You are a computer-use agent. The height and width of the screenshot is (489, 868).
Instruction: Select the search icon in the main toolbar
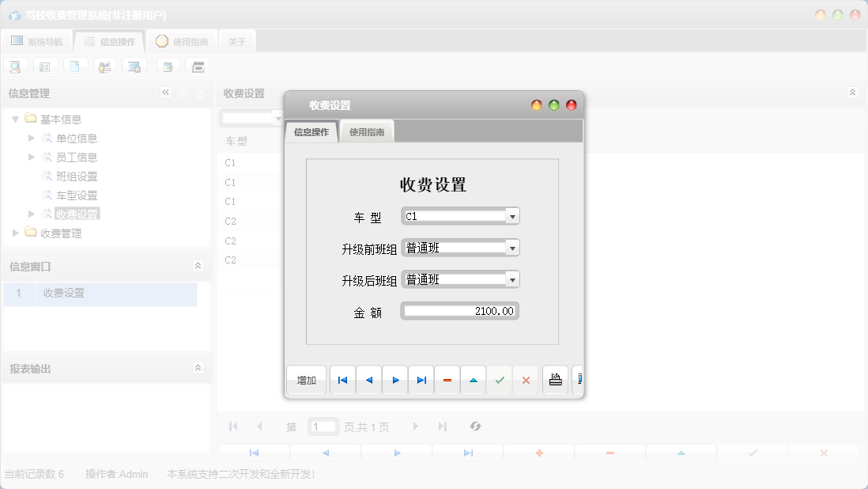(x=15, y=66)
